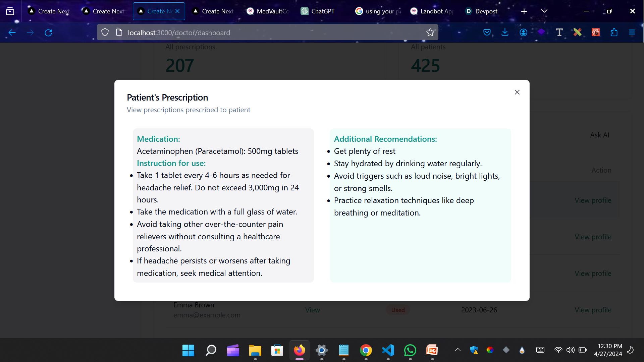This screenshot has height=362, width=644.
Task: Switch to the ChatGPT tab
Action: coord(322,11)
